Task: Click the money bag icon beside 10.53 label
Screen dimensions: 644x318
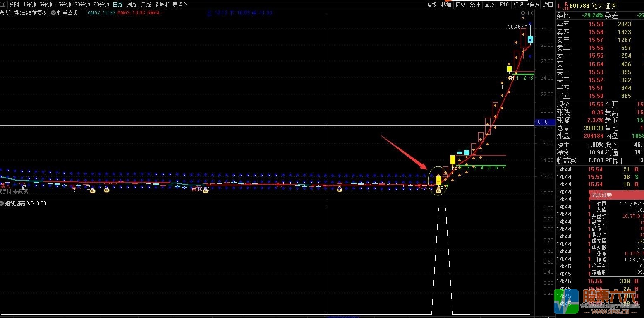Action: coord(205,190)
